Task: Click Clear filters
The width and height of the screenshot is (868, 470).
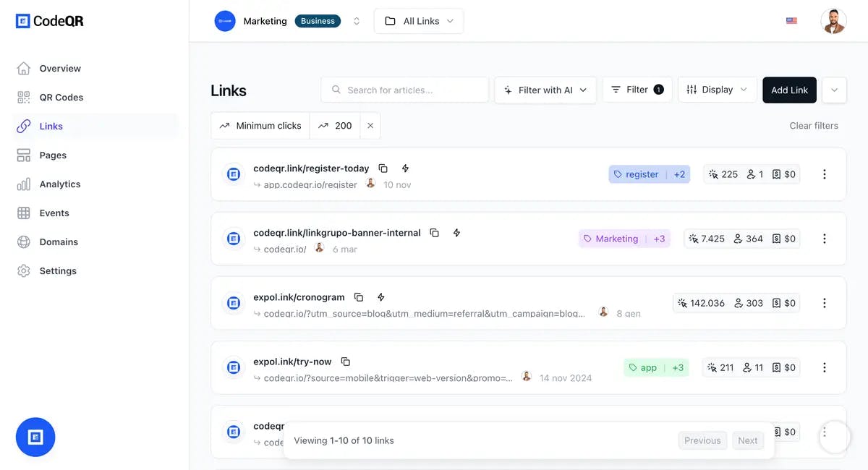Action: [x=814, y=126]
